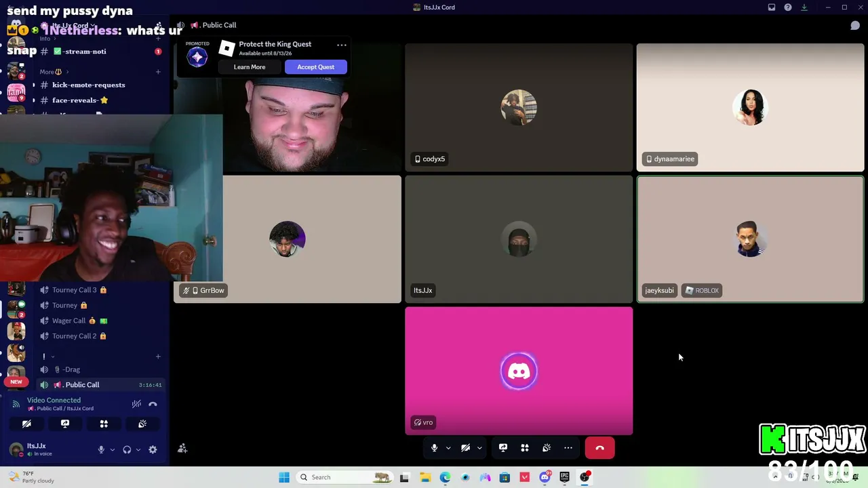Click the ROBLOX activity badge on jaeyksubi
This screenshot has width=868, height=488.
[x=702, y=290]
